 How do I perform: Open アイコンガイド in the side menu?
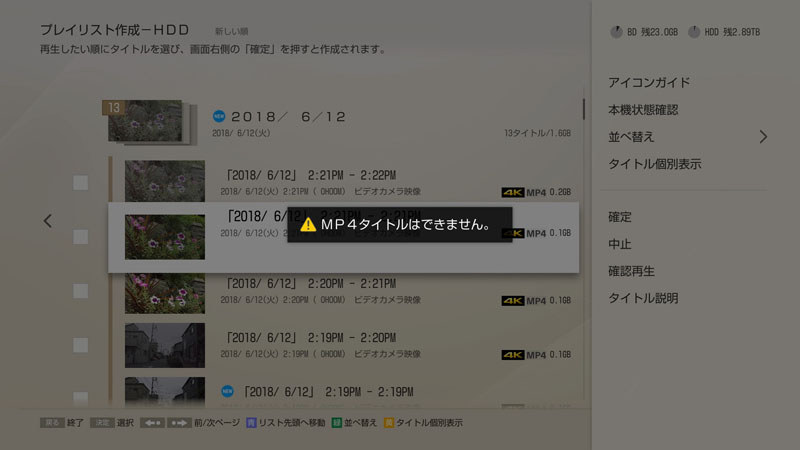click(649, 83)
